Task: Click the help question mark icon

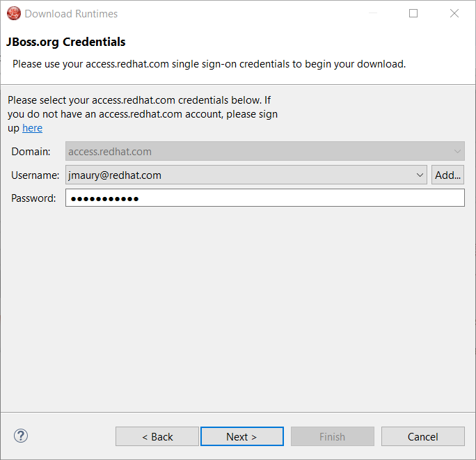Action: (x=21, y=436)
